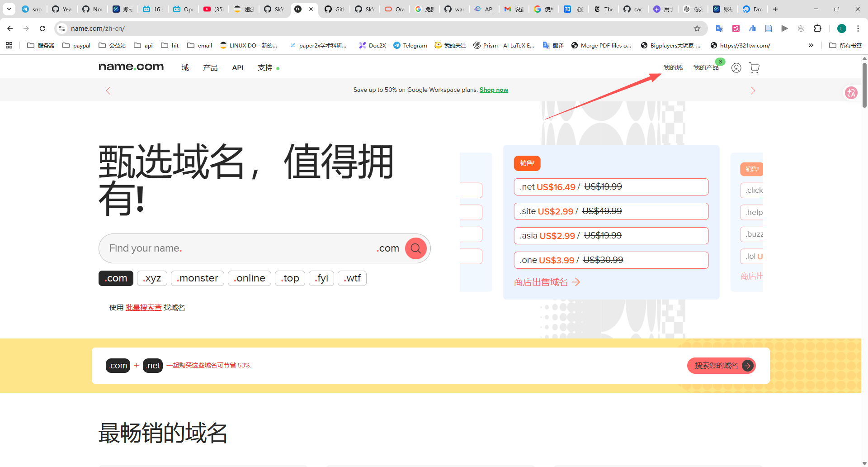Show next promo banner with right arrow

(753, 91)
